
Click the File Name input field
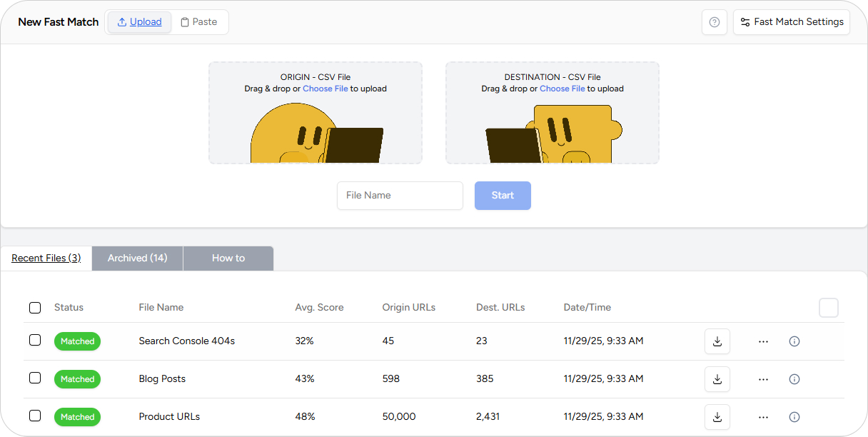400,196
